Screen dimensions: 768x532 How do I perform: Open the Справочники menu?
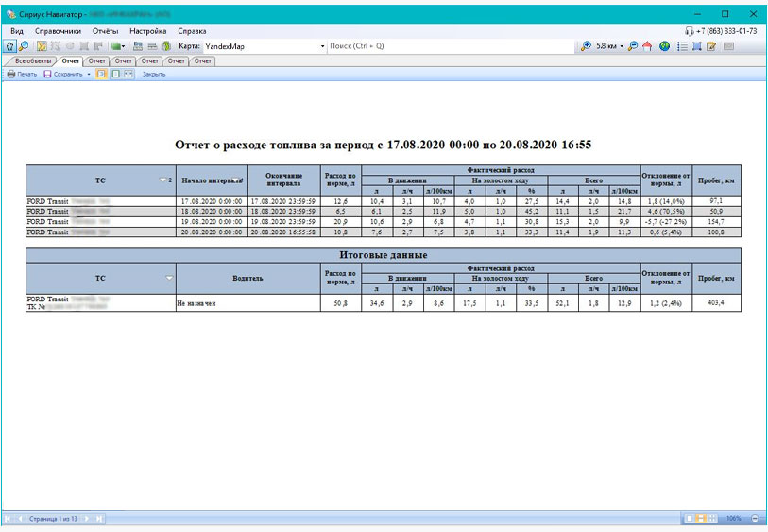click(x=59, y=31)
